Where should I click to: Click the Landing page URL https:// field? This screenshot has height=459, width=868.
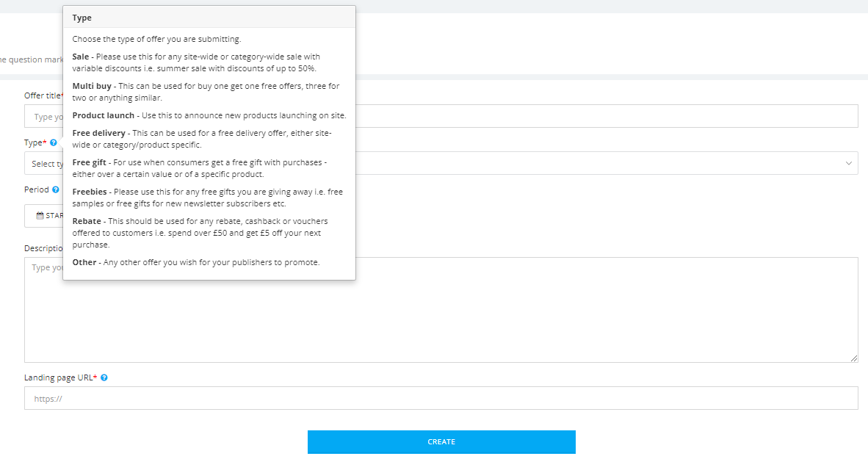pyautogui.click(x=441, y=398)
